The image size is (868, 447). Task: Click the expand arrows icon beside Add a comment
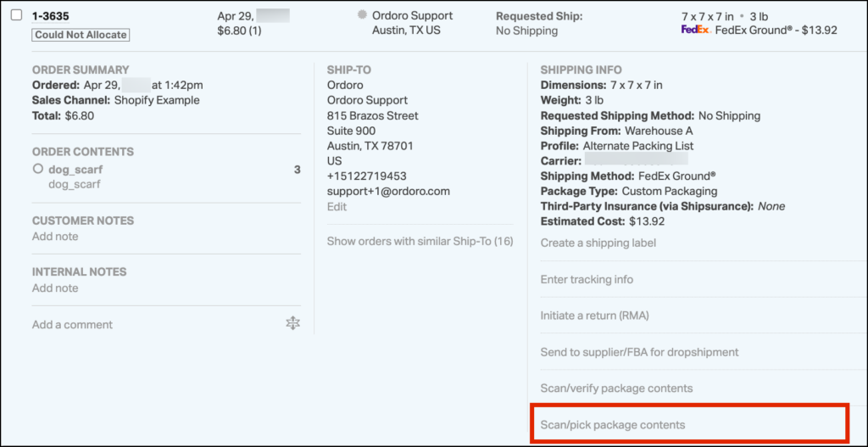click(292, 324)
